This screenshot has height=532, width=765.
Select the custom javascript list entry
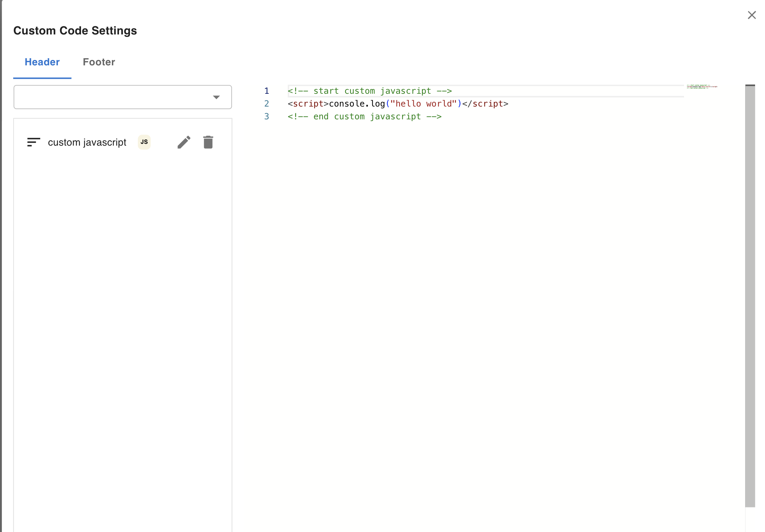(87, 142)
